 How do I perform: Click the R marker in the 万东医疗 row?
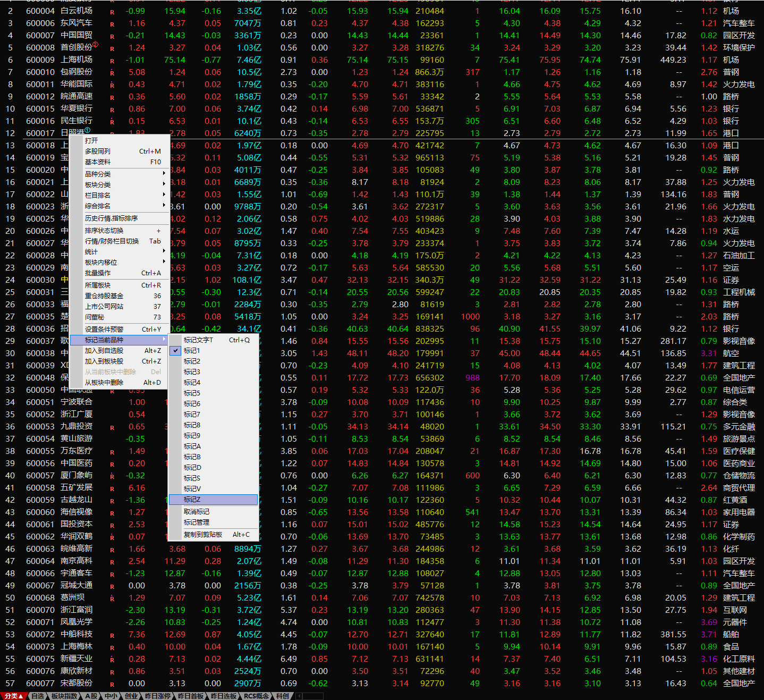112,452
